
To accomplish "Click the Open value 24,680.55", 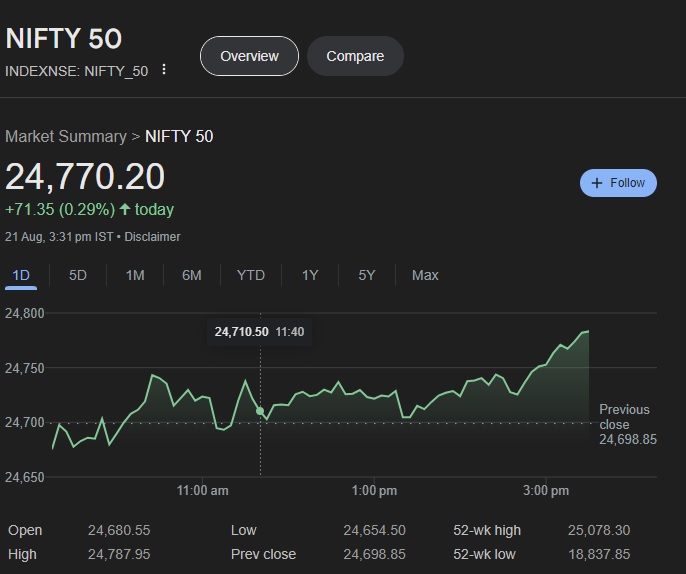I will (119, 530).
